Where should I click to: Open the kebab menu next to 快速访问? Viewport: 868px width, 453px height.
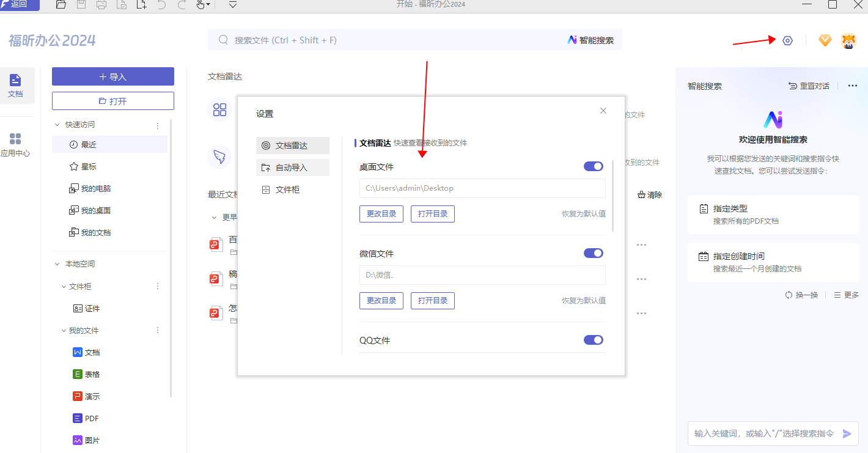pyautogui.click(x=158, y=125)
